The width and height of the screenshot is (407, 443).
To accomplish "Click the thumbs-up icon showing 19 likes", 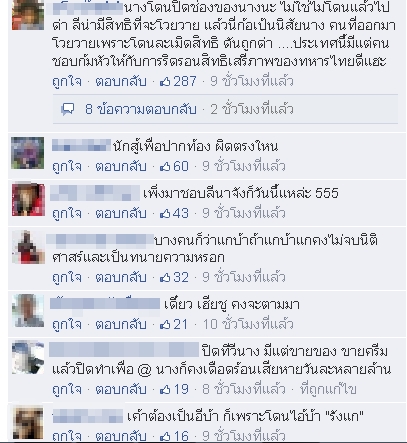I will tap(165, 389).
